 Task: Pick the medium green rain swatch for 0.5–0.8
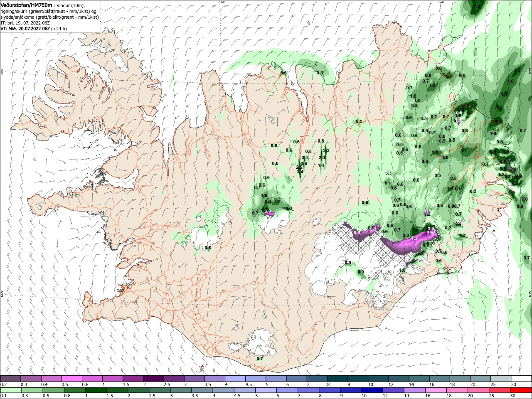click(53, 390)
